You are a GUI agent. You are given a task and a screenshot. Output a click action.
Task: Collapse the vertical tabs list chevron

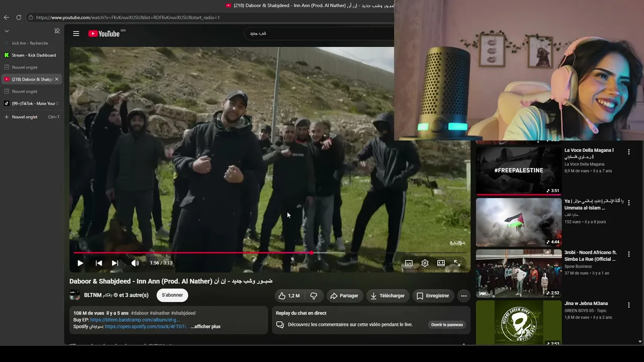point(7,31)
